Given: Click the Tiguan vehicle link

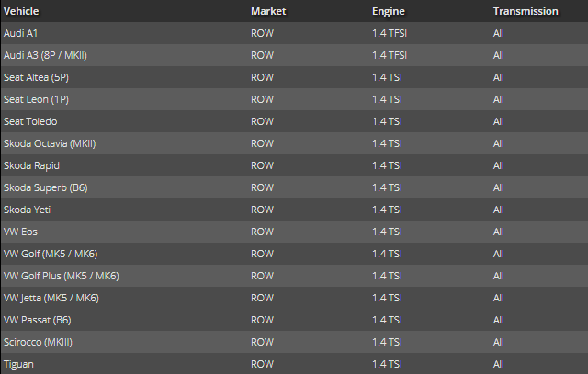Looking at the screenshot, I should [x=19, y=364].
